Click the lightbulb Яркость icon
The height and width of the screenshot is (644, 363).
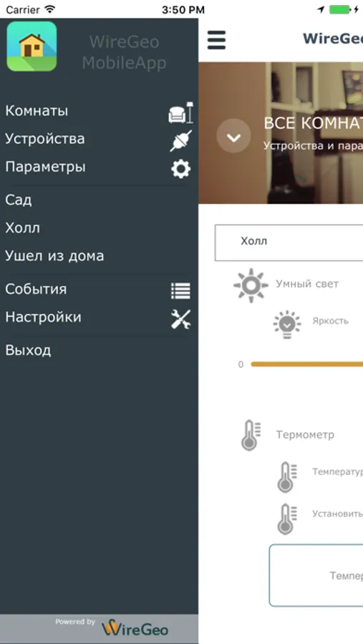pyautogui.click(x=287, y=324)
